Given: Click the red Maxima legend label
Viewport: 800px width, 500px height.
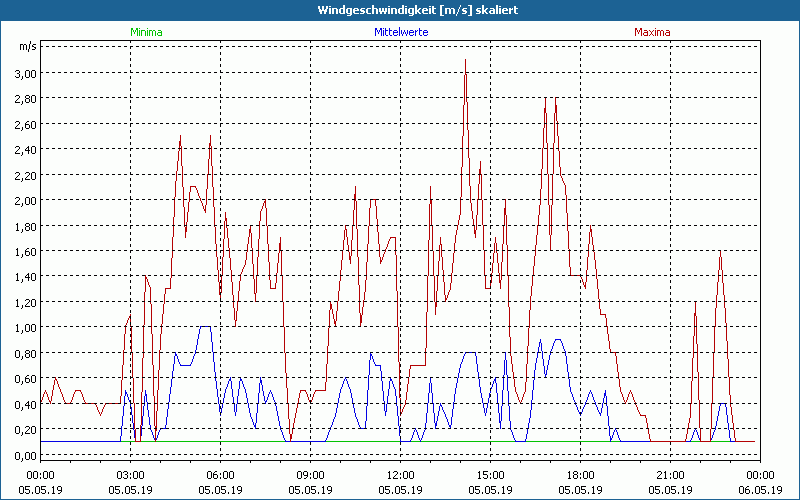Looking at the screenshot, I should coord(652,32).
